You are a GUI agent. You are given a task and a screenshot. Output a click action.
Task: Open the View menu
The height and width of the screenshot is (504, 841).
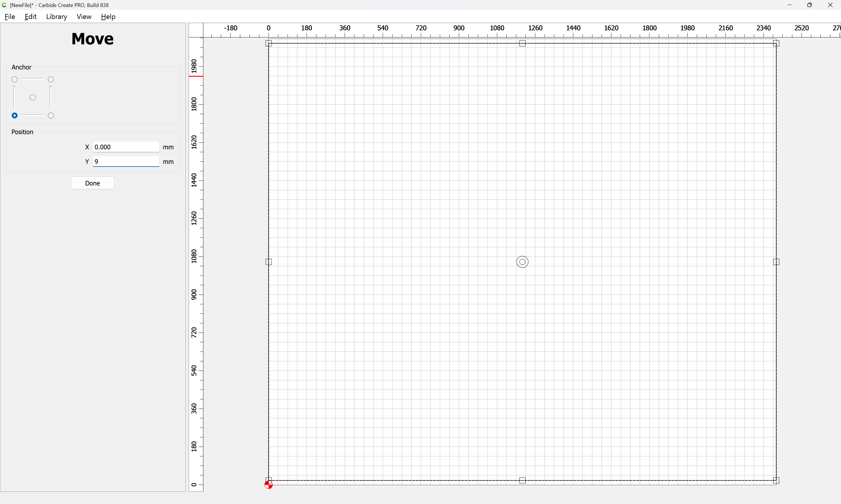(x=84, y=17)
